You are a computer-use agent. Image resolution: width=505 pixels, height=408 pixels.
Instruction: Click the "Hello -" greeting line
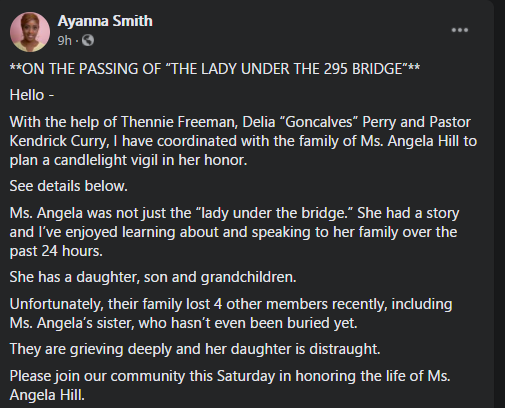[32, 95]
